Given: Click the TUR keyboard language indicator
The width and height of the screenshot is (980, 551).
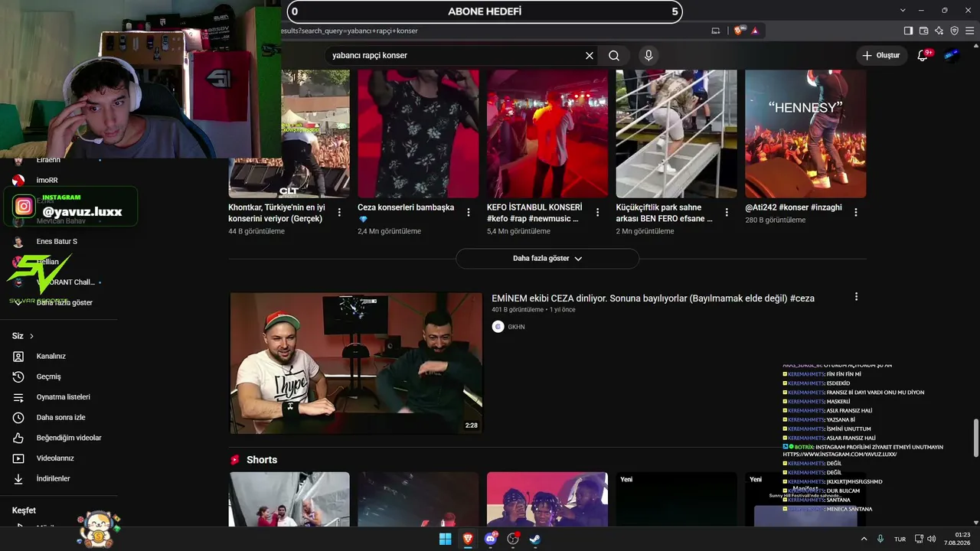Looking at the screenshot, I should (900, 539).
